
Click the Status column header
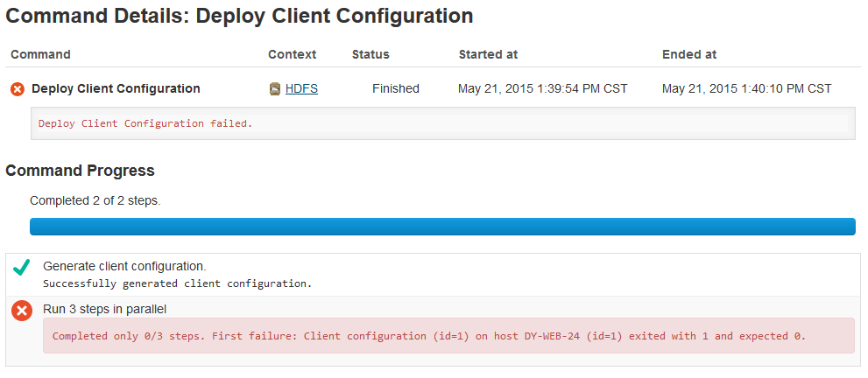click(370, 54)
